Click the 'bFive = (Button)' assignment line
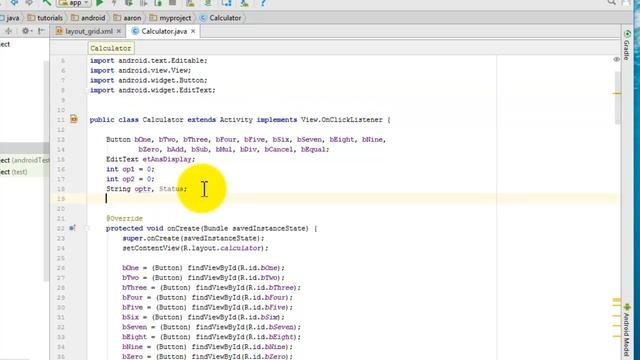640x360 pixels. pos(207,307)
